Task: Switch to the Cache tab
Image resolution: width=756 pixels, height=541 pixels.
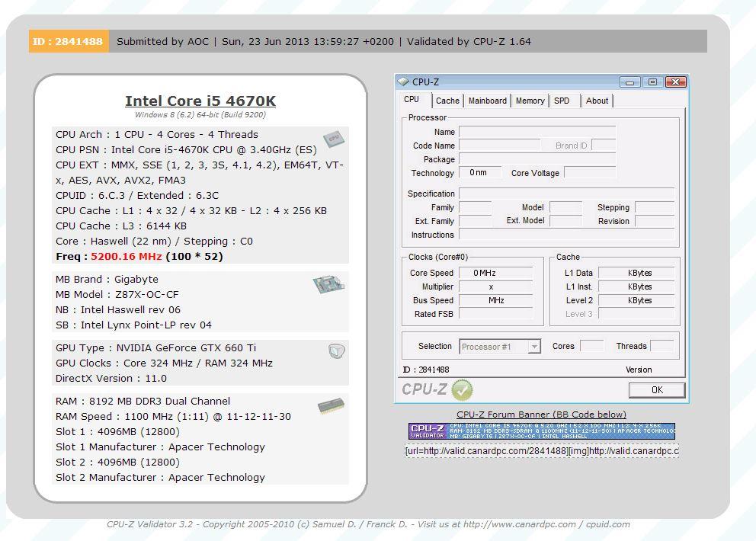Action: tap(447, 101)
